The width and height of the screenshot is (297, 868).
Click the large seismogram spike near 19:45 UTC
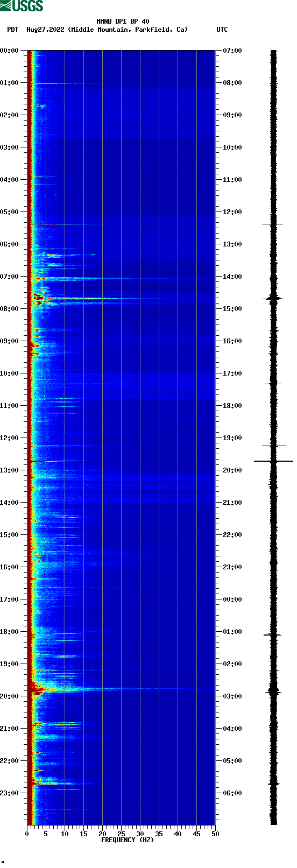[273, 461]
